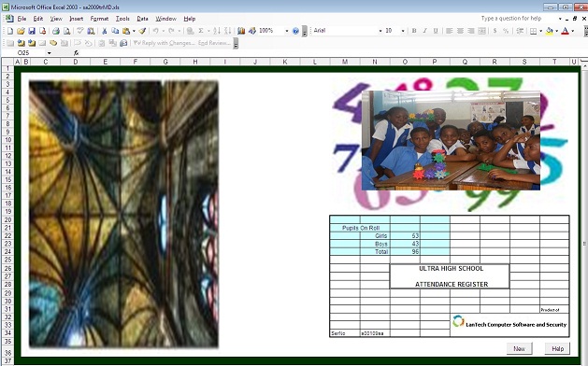Image resolution: width=588 pixels, height=366 pixels.
Task: Click the Type a question for help box
Action: click(518, 19)
